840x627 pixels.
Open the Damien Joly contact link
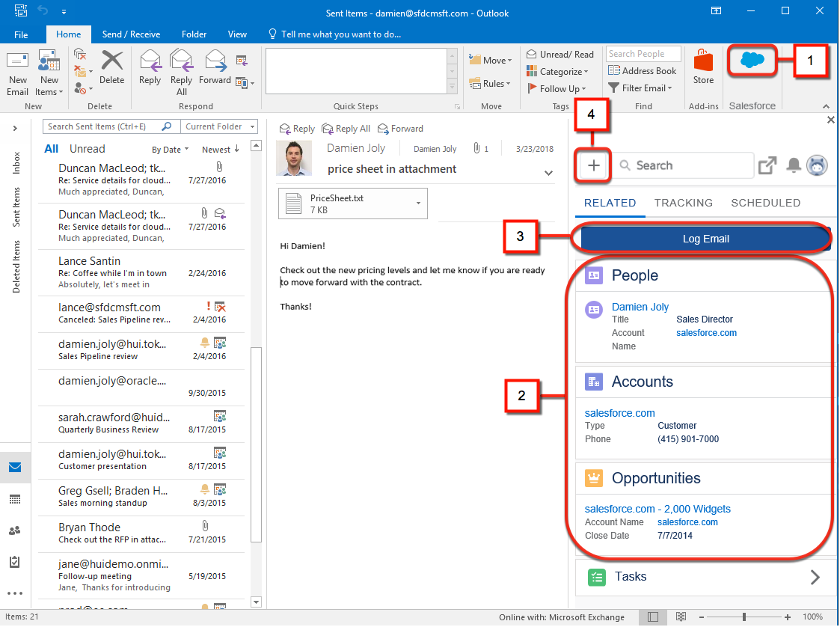pos(640,307)
